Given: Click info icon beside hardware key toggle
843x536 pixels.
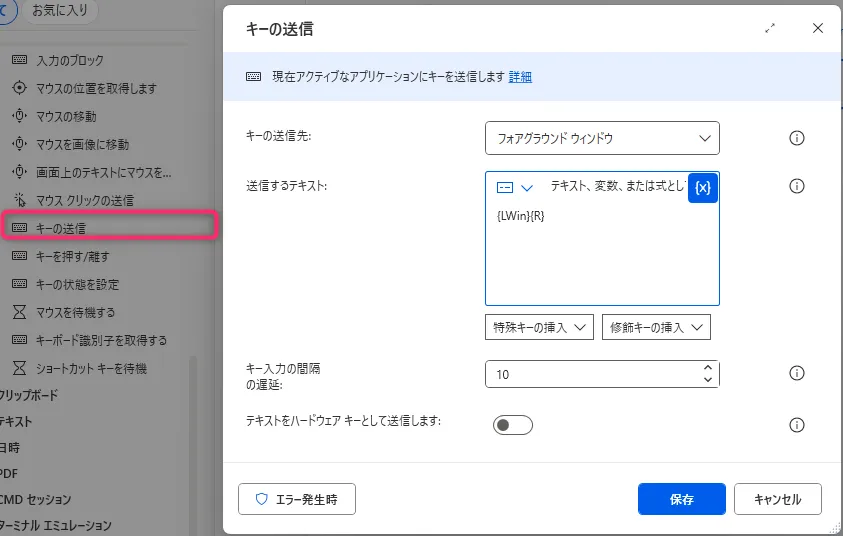Looking at the screenshot, I should pyautogui.click(x=797, y=425).
